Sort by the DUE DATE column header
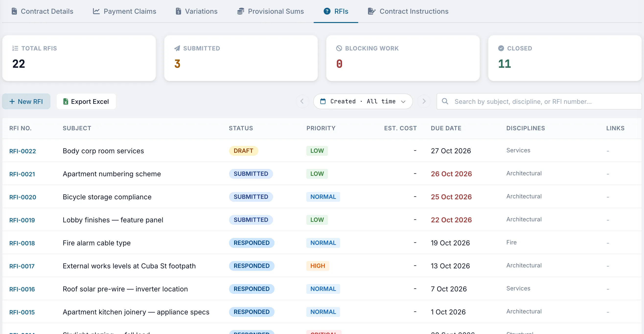The image size is (644, 334). point(446,128)
